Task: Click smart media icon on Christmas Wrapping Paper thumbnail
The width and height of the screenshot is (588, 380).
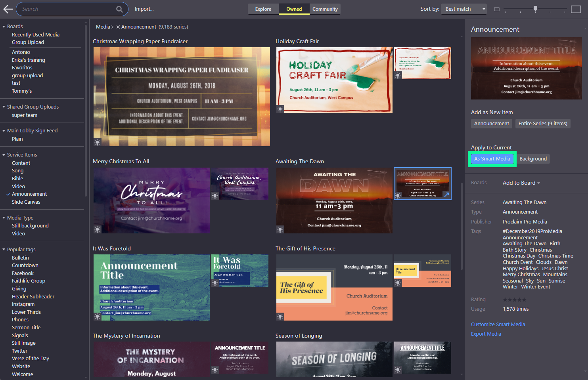Action: pos(98,142)
